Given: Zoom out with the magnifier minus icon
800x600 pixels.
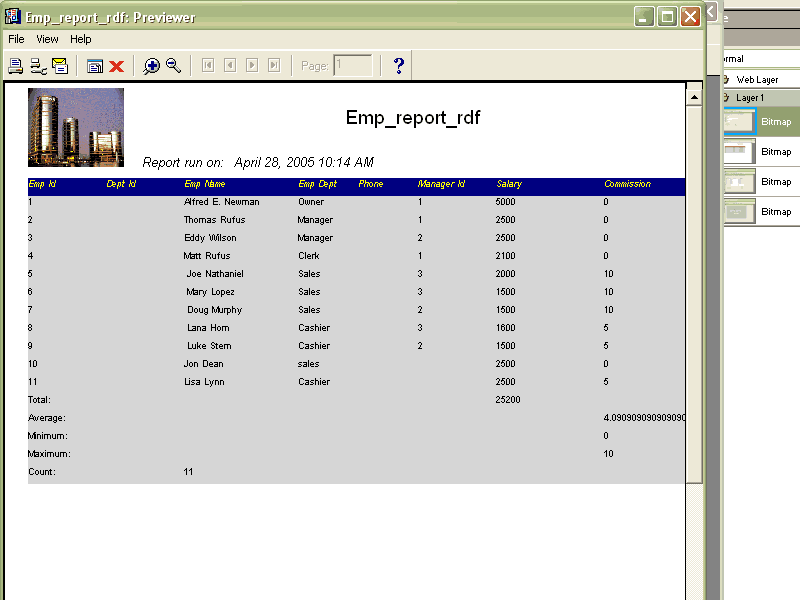Looking at the screenshot, I should [x=174, y=66].
